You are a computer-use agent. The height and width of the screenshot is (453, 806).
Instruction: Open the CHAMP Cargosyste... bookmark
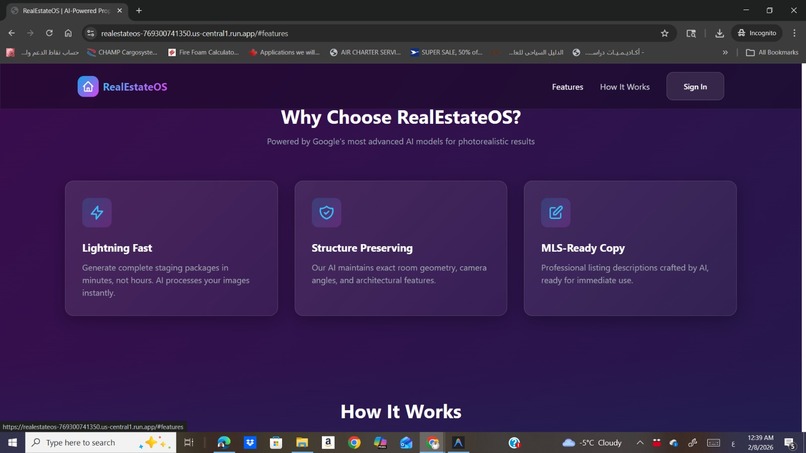pyautogui.click(x=122, y=52)
